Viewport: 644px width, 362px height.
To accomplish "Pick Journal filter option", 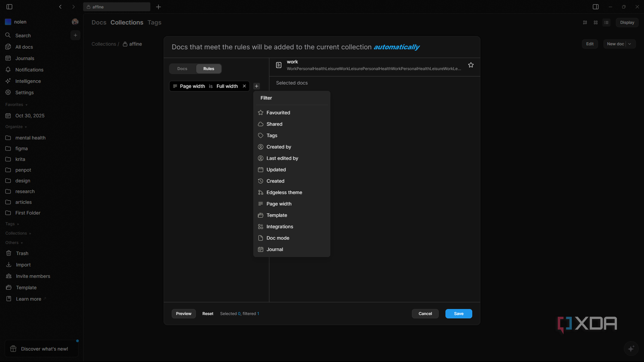I will tap(292, 249).
